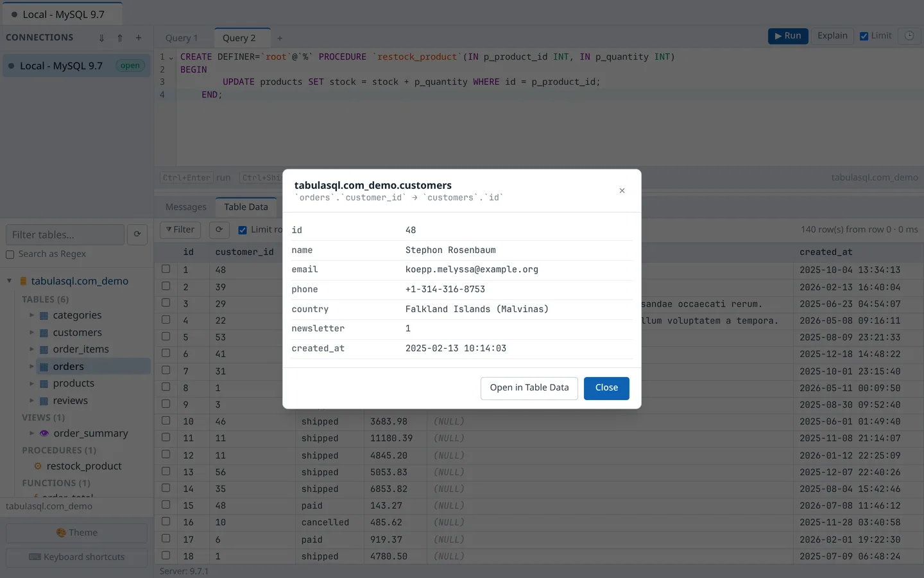This screenshot has height=578, width=924.
Task: Select the checkbox for row id 1
Action: pyautogui.click(x=166, y=269)
